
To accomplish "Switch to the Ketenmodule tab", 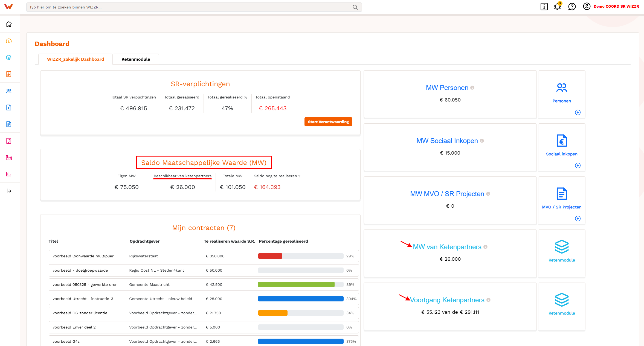I will point(136,59).
